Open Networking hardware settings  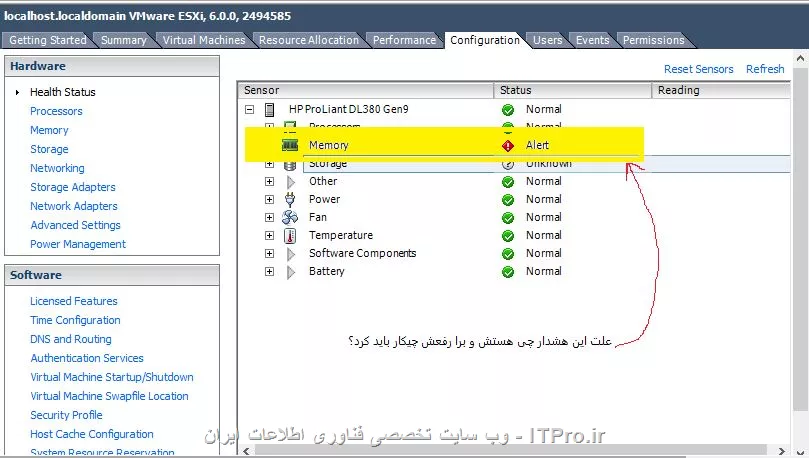(57, 169)
